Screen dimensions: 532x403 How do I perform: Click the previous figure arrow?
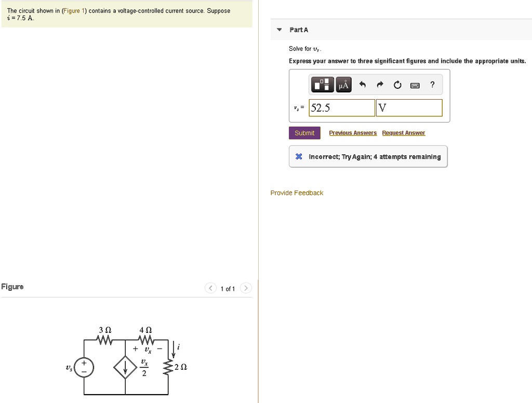[210, 288]
